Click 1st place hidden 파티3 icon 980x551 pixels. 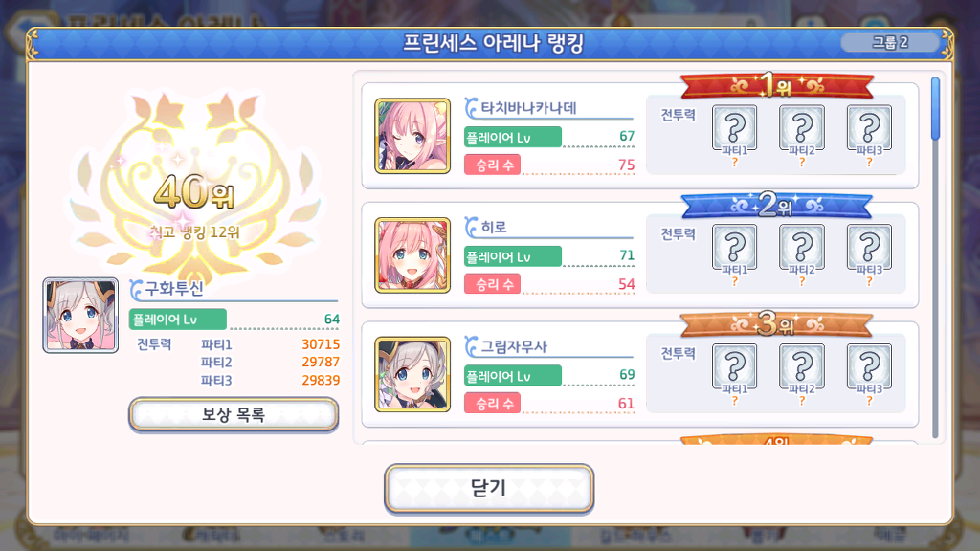click(869, 129)
